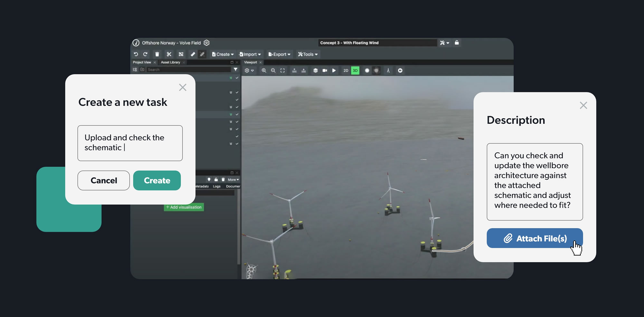
Task: Switch the viewport to 2D mode
Action: tap(346, 71)
